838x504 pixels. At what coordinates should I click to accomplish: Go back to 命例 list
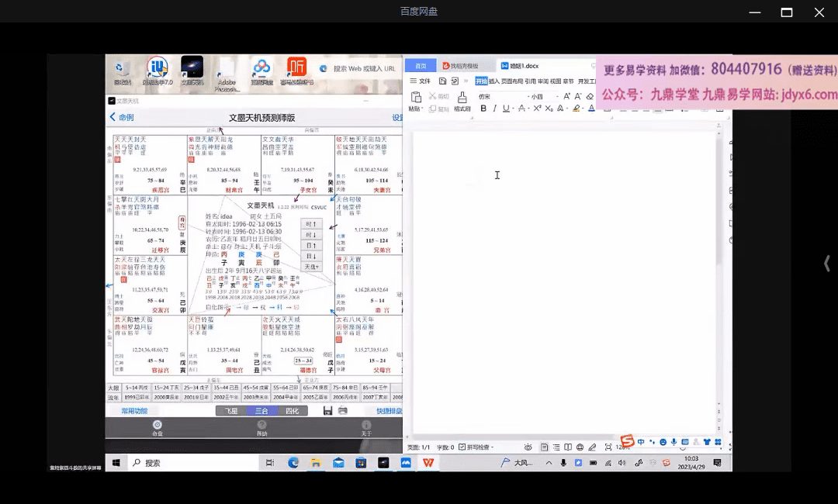(122, 117)
